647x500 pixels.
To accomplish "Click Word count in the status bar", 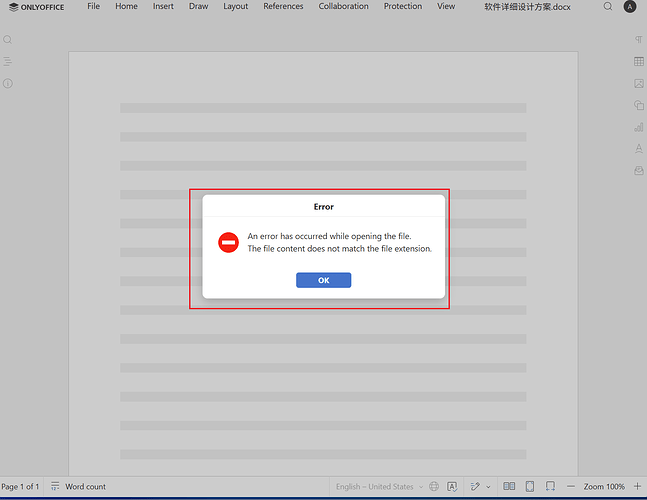I will click(78, 487).
